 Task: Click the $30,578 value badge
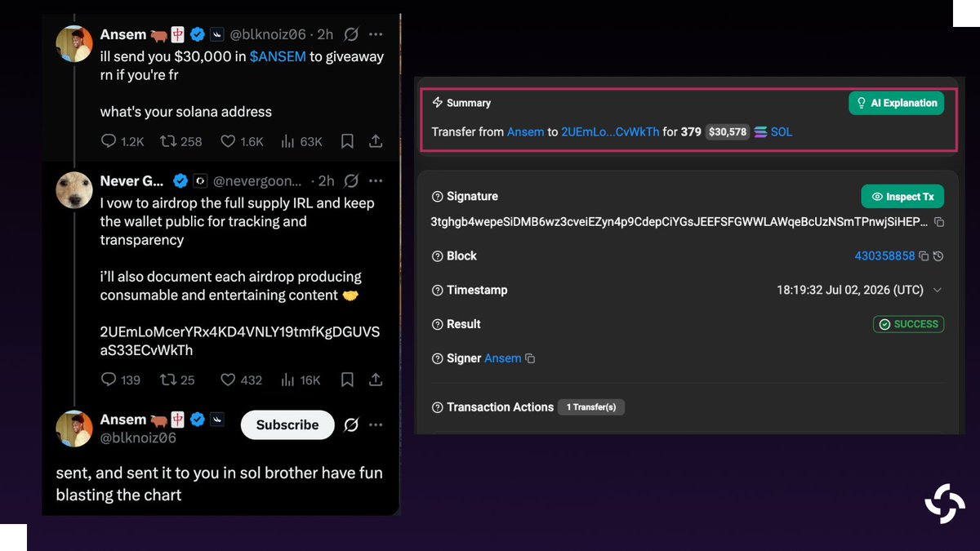pyautogui.click(x=728, y=131)
